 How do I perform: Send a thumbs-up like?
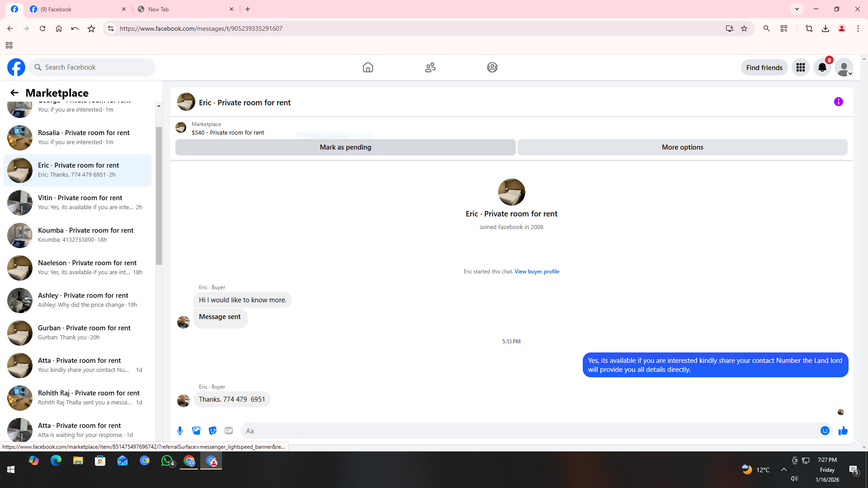[x=843, y=431]
